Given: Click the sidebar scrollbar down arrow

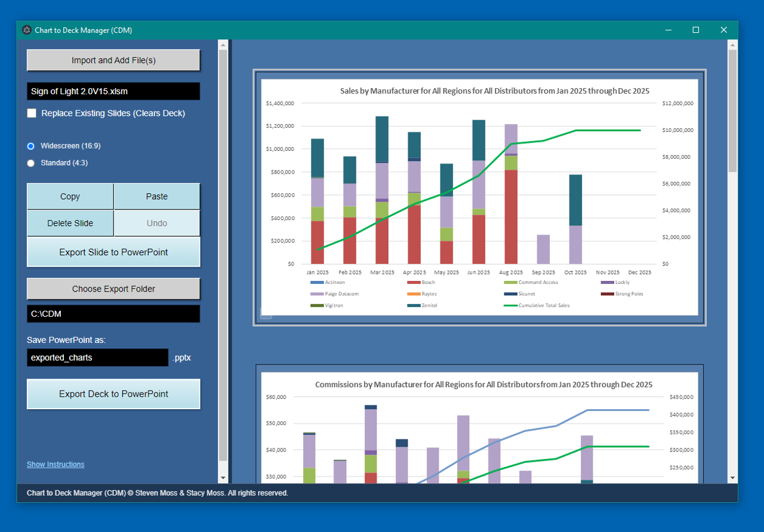Looking at the screenshot, I should [223, 477].
